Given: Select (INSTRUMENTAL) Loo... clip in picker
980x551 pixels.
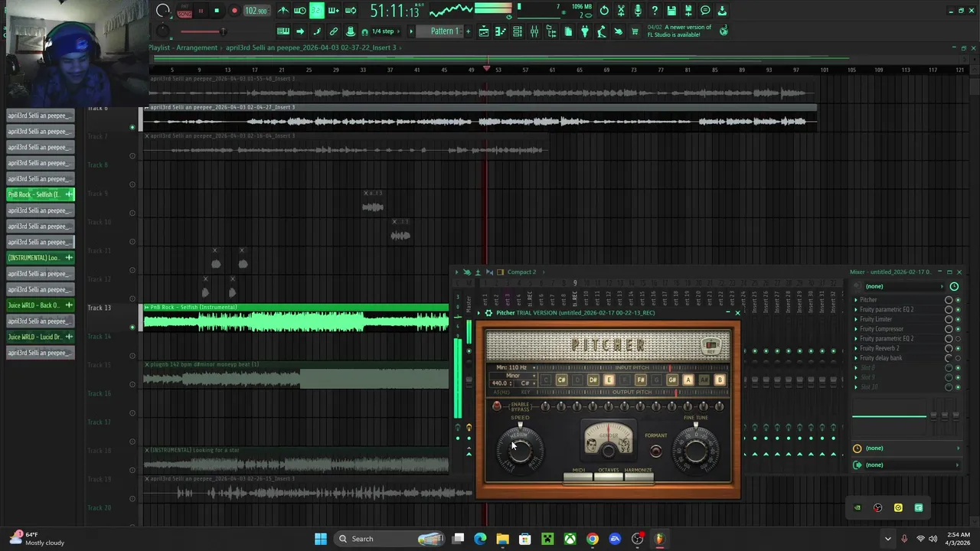Looking at the screenshot, I should click(41, 258).
